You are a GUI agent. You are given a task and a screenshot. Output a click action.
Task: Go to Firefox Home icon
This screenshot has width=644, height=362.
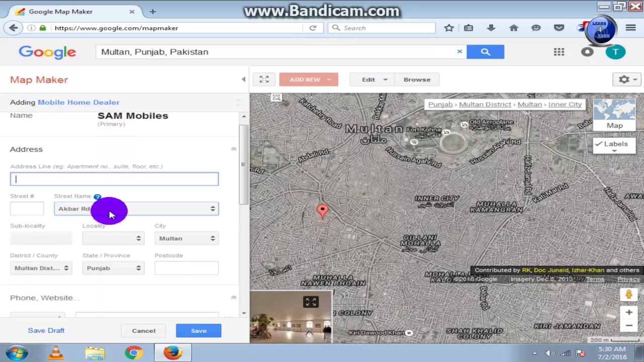[514, 28]
